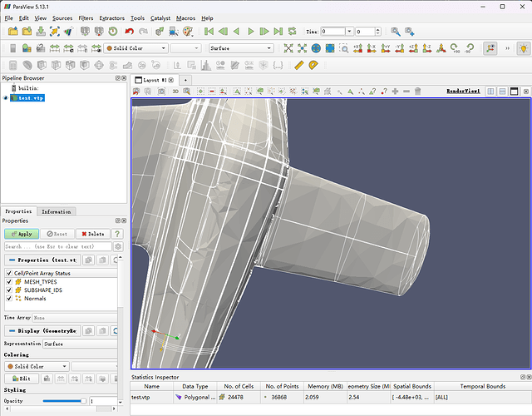
Task: Open the Filters menu
Action: pyautogui.click(x=86, y=17)
